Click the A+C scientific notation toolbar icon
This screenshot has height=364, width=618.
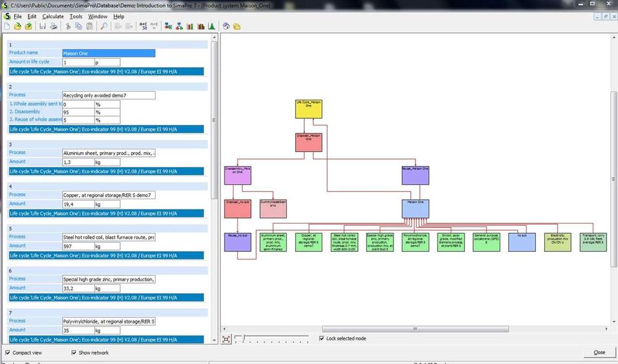tap(144, 27)
